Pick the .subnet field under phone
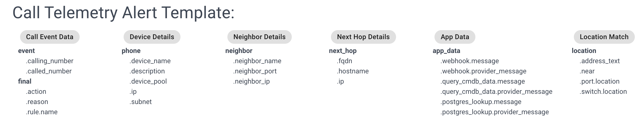The height and width of the screenshot is (122, 644). (x=141, y=102)
